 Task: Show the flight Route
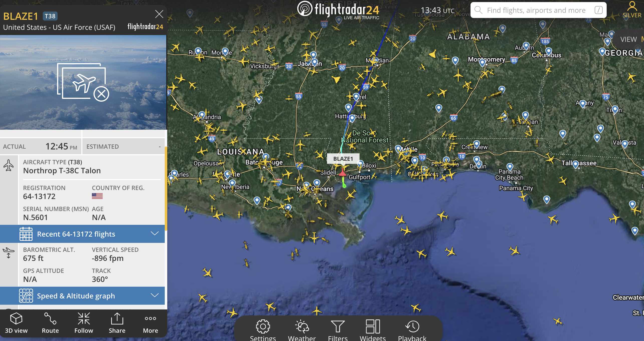50,323
